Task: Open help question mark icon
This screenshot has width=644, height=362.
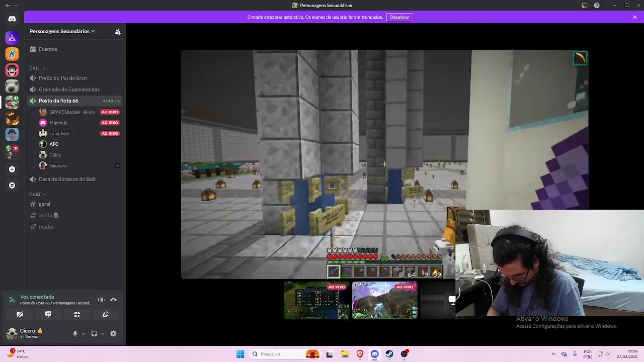Action: pos(597,6)
